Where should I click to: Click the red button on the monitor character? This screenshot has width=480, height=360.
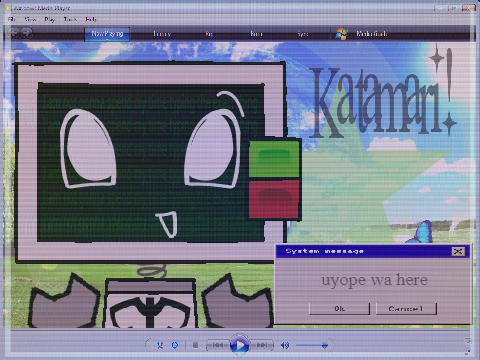(274, 199)
